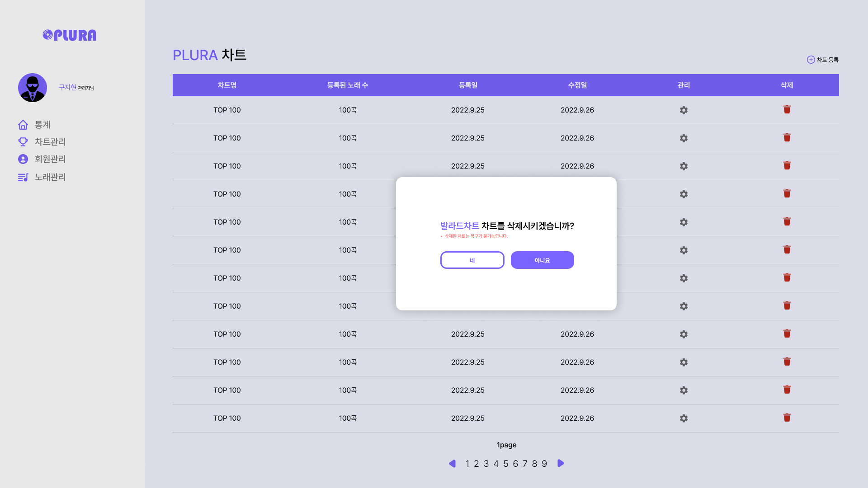Click the 등록일 column header
Screen dimensions: 868x488
[468, 85]
